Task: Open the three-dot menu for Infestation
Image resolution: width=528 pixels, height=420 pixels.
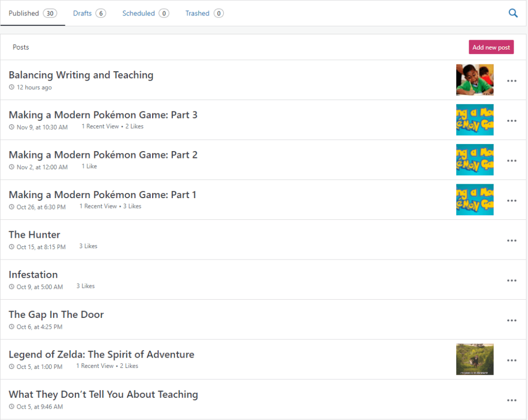Action: (511, 280)
